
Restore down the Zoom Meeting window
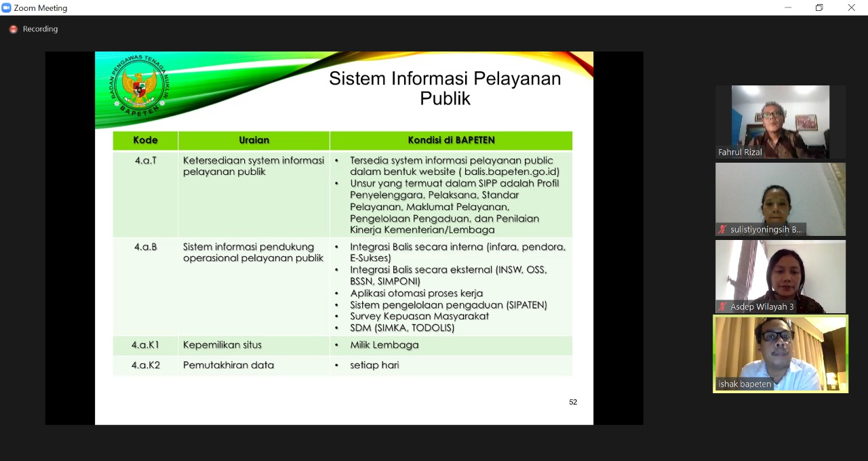819,7
